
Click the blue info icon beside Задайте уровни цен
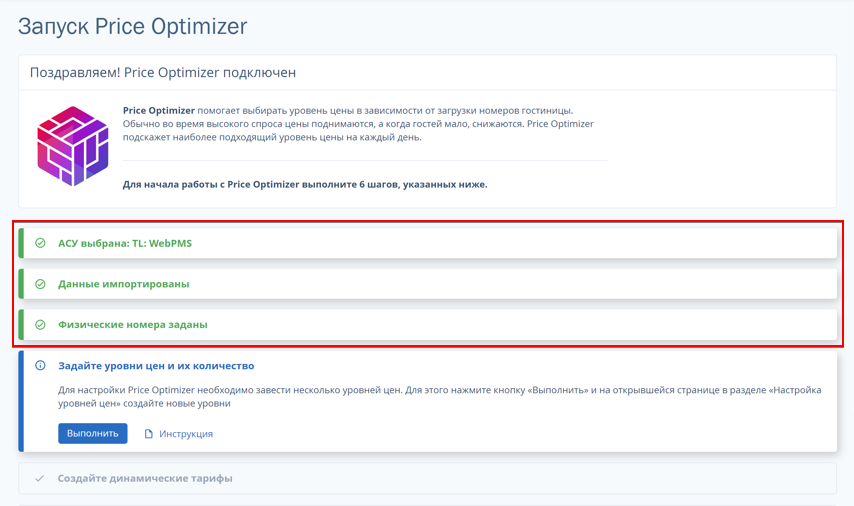(40, 365)
